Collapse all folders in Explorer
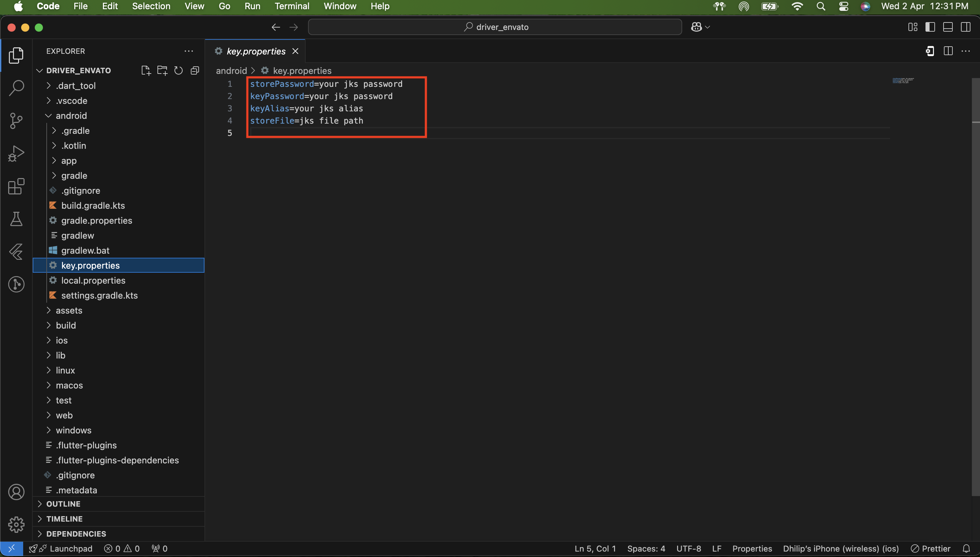 tap(195, 70)
